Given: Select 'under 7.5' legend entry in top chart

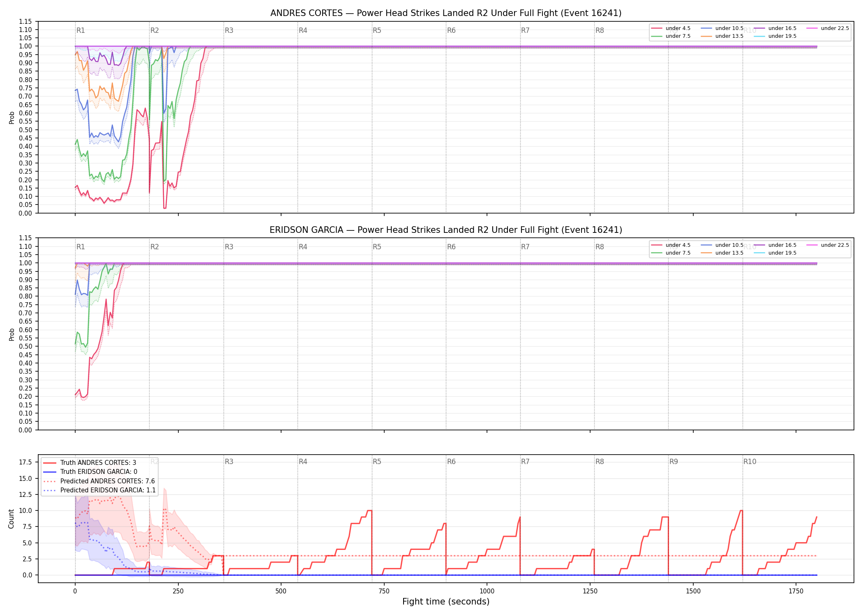Looking at the screenshot, I should [x=671, y=36].
